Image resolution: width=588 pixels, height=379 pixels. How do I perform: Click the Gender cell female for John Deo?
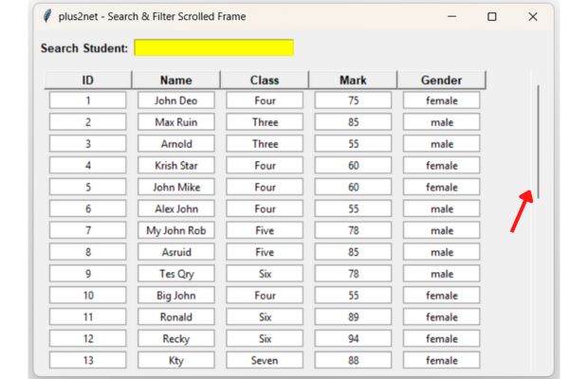(442, 100)
